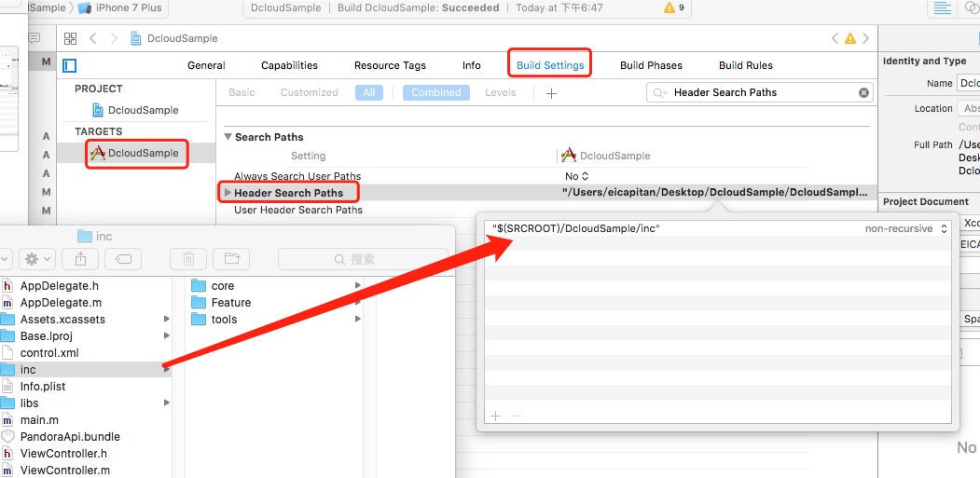The height and width of the screenshot is (478, 980).
Task: Go forward with the right navigation chevron
Action: pos(114,38)
